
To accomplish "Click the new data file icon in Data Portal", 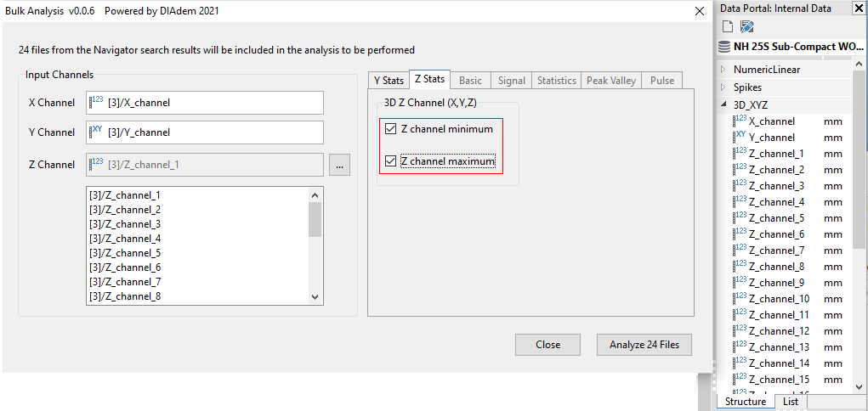I will (x=728, y=27).
